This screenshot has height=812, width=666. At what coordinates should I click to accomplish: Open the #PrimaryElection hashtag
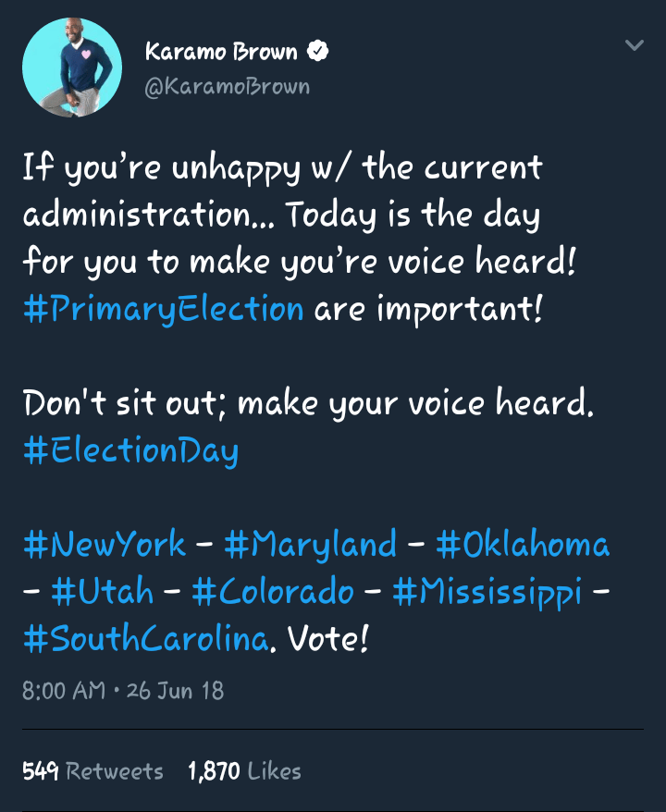point(163,308)
